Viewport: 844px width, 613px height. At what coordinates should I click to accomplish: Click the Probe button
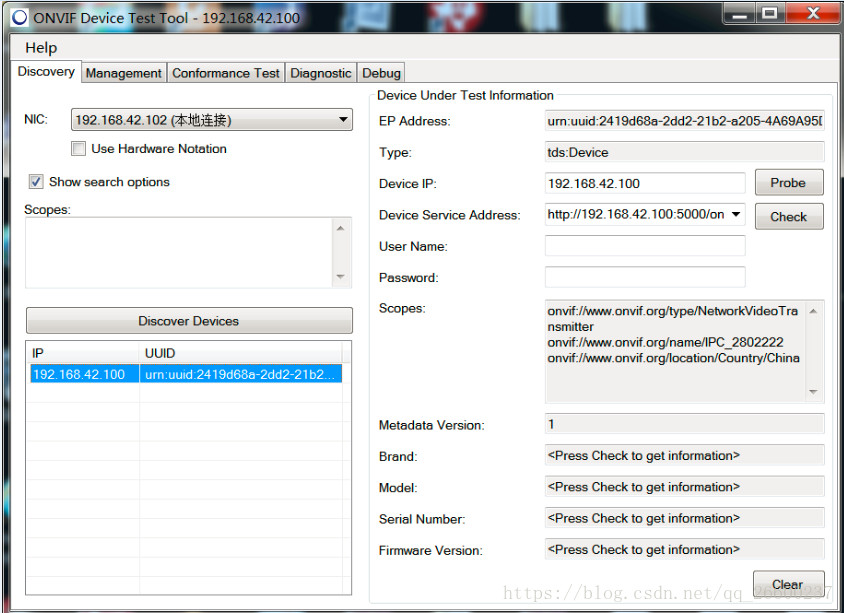click(789, 183)
